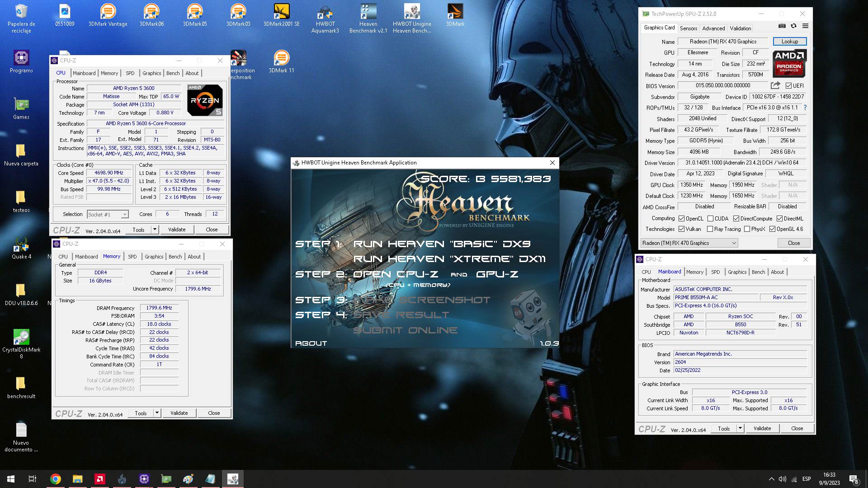Toggle the Ray Tracing checkbox

710,229
